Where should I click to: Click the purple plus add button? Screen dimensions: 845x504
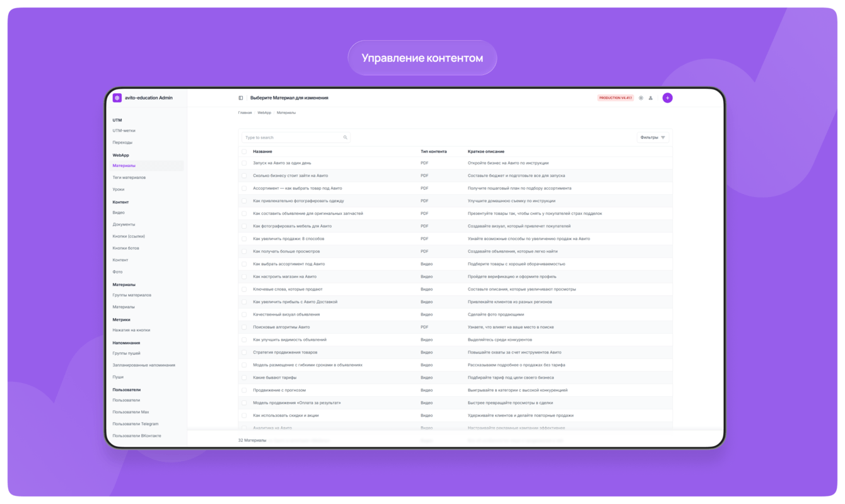pos(667,98)
